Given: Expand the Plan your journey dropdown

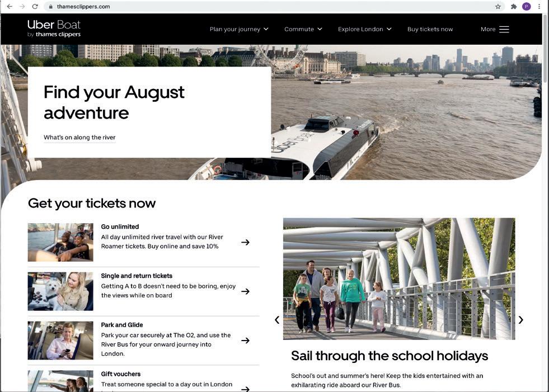Looking at the screenshot, I should click(x=239, y=29).
